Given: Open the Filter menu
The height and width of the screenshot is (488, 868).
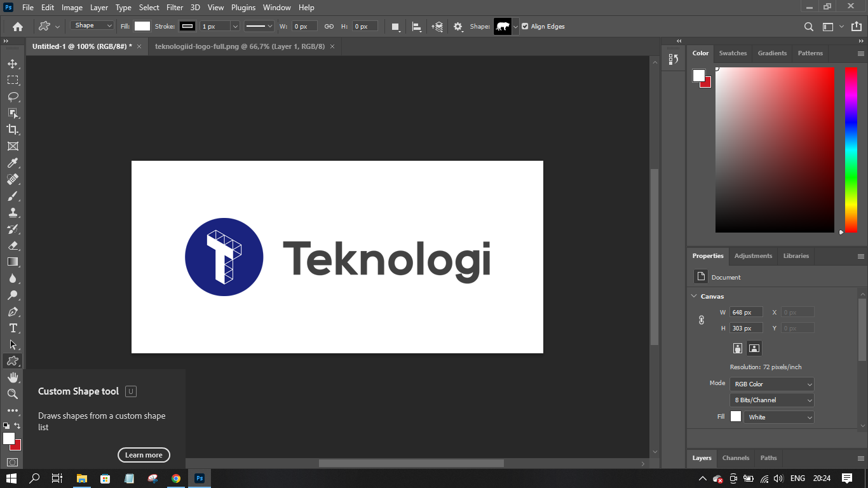Looking at the screenshot, I should pos(175,8).
